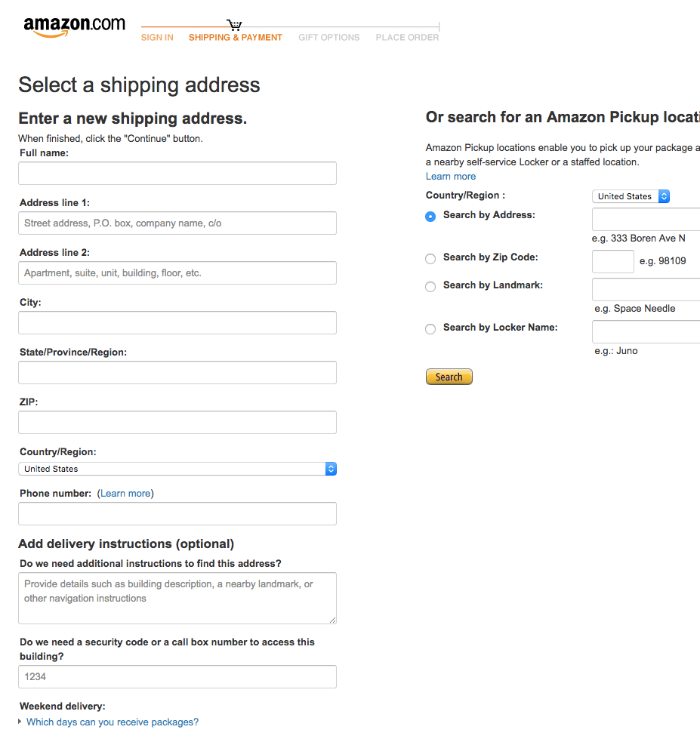The height and width of the screenshot is (739, 700).
Task: Go to the SIGN IN step
Action: click(x=157, y=37)
